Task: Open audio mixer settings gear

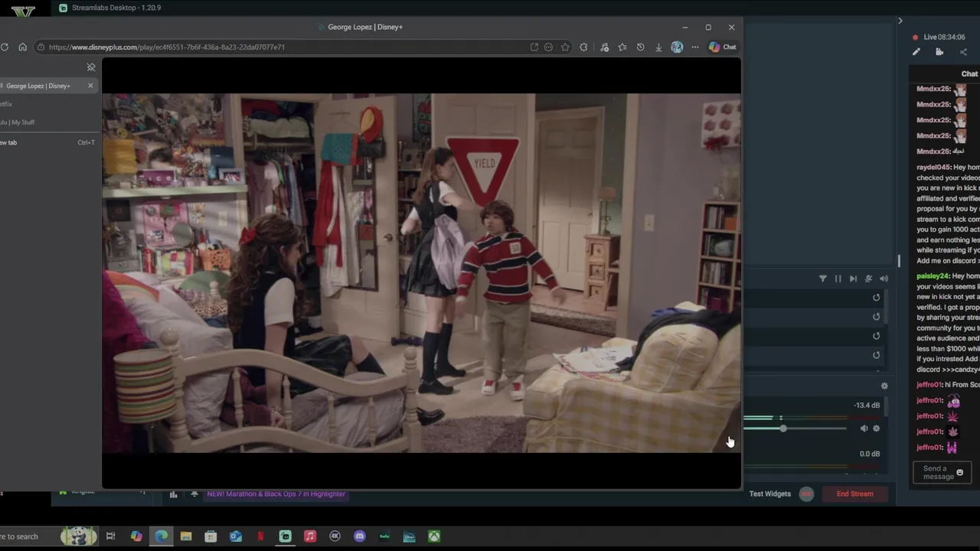Action: click(x=884, y=386)
